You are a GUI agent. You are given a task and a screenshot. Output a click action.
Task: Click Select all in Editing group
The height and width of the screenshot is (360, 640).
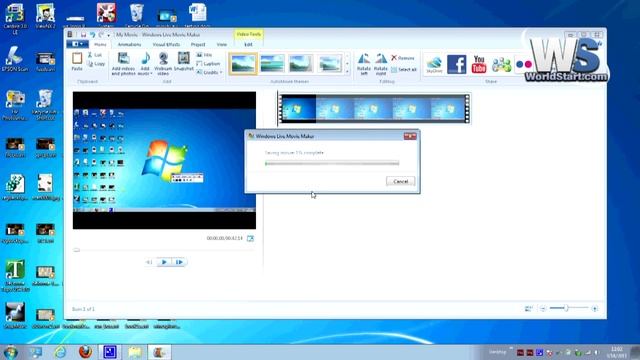404,70
